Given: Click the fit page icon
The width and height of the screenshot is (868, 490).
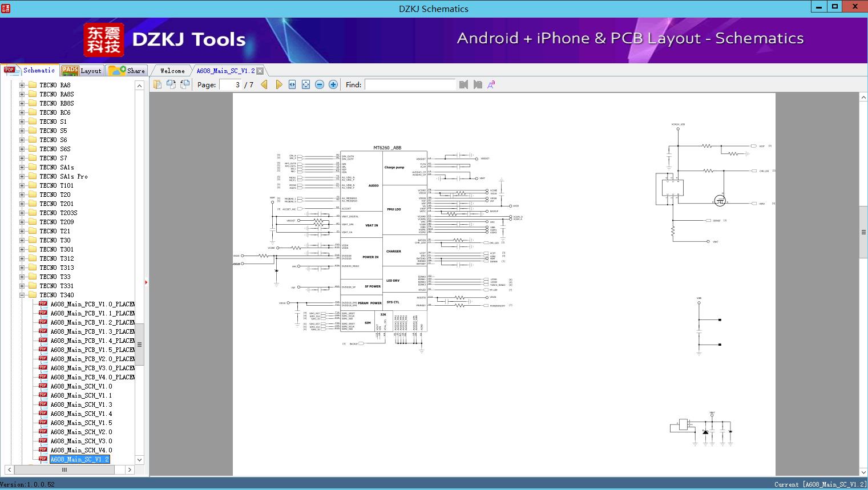Looking at the screenshot, I should (306, 84).
